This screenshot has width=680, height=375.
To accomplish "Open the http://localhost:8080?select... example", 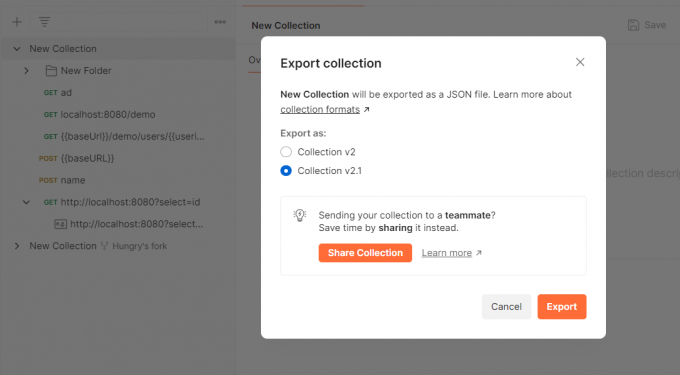I will pyautogui.click(x=137, y=224).
